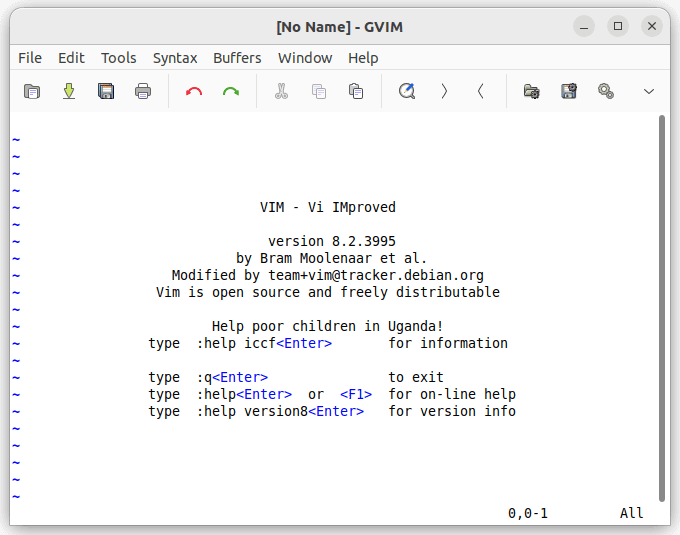Click the '[No Name] - GVIM' title bar

(340, 27)
